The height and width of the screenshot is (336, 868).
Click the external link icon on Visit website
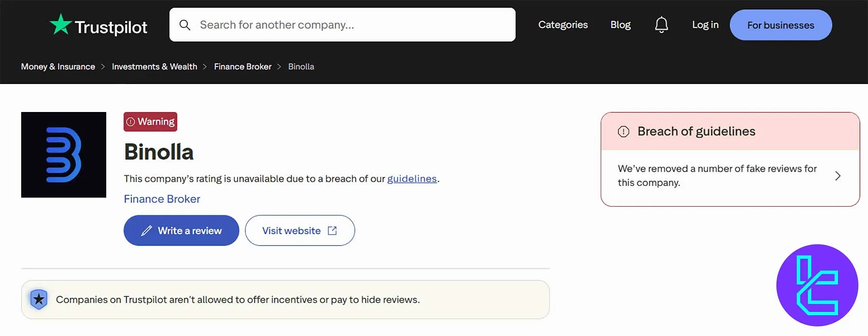coord(332,230)
